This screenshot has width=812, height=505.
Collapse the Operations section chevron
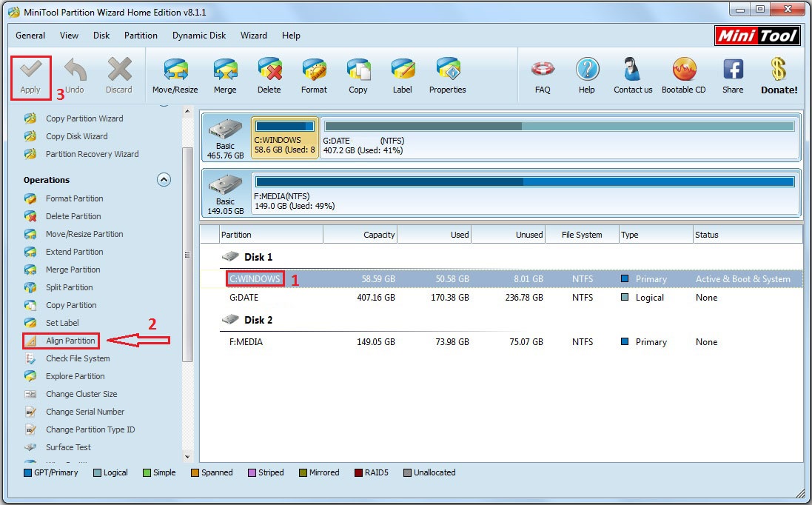point(164,180)
